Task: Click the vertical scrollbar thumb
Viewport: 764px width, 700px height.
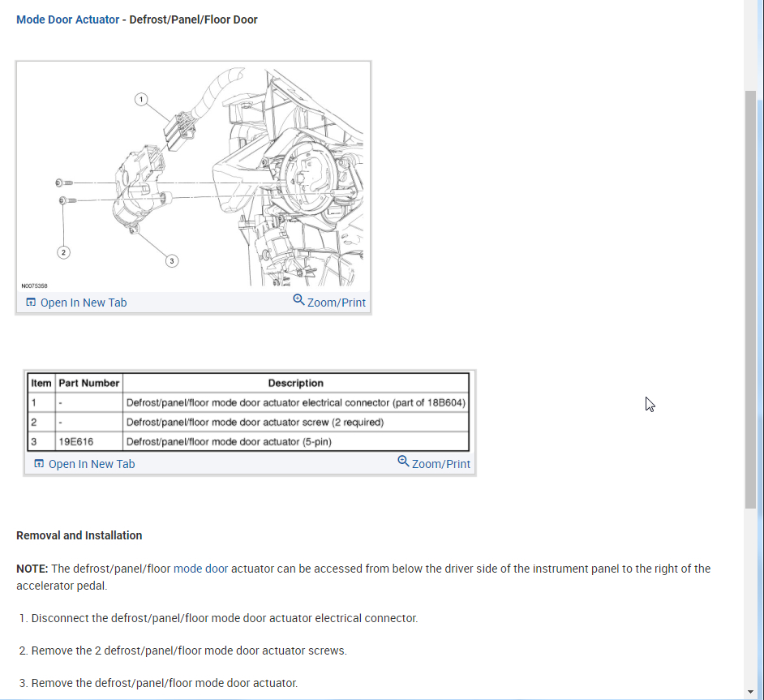Action: pyautogui.click(x=750, y=299)
